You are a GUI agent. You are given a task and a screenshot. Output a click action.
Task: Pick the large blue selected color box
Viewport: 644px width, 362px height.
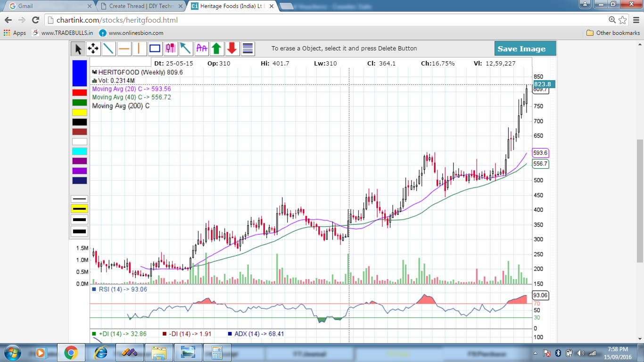coord(80,73)
